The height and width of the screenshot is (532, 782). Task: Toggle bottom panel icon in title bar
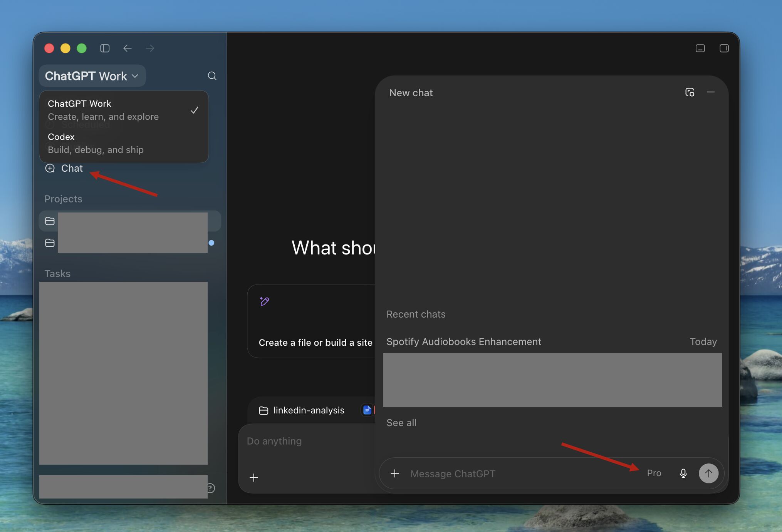point(700,48)
